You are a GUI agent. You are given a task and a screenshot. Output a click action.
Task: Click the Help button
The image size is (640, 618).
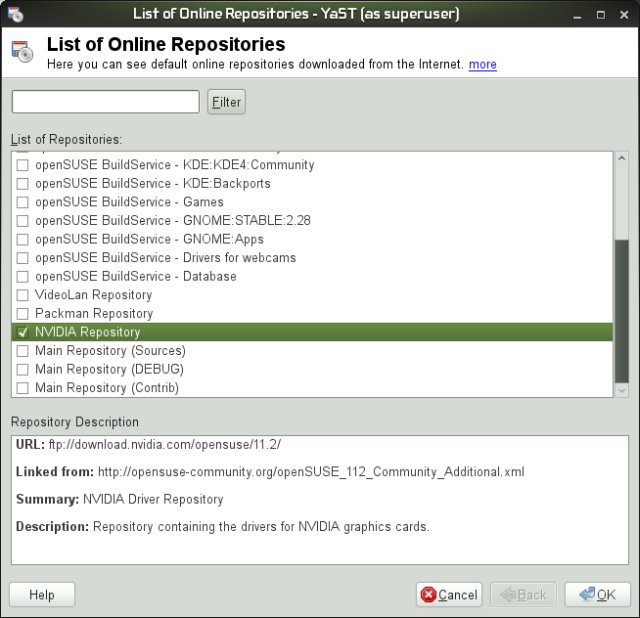click(x=42, y=595)
